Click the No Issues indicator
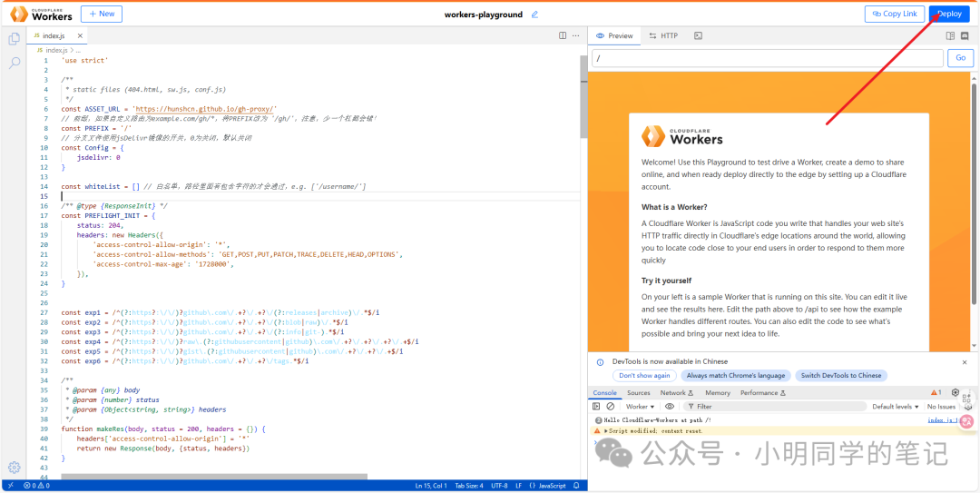Viewport: 980px width, 493px height. [941, 406]
